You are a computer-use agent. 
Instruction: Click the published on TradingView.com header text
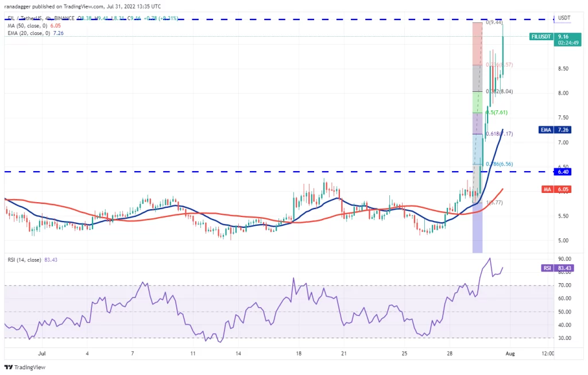pyautogui.click(x=83, y=6)
